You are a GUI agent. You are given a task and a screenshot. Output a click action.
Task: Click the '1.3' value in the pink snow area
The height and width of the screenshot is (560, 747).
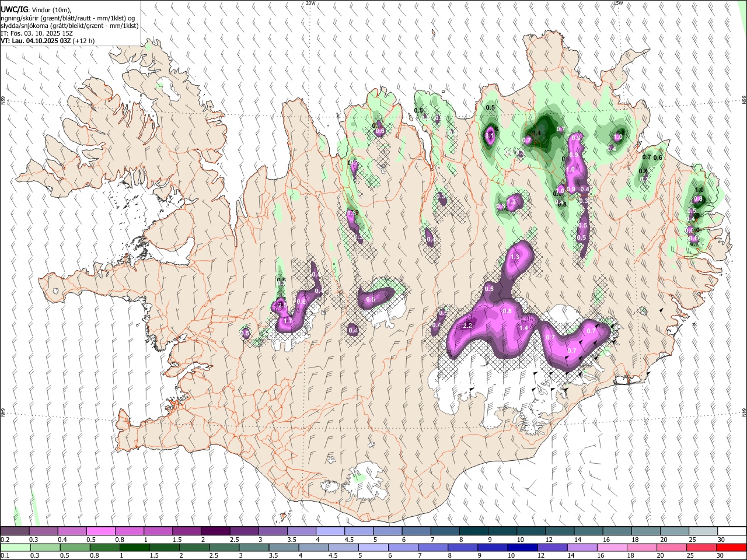[x=515, y=257]
